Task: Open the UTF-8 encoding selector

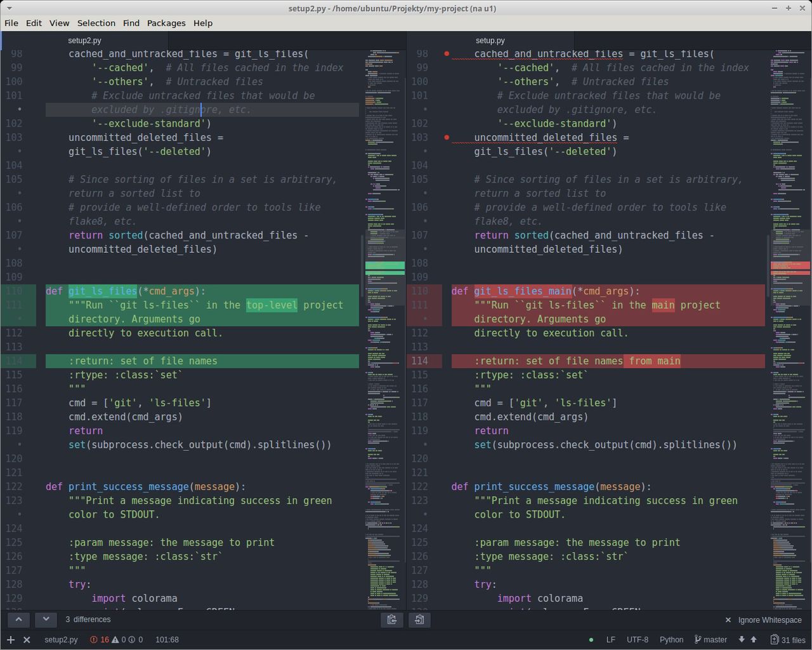Action: point(637,640)
